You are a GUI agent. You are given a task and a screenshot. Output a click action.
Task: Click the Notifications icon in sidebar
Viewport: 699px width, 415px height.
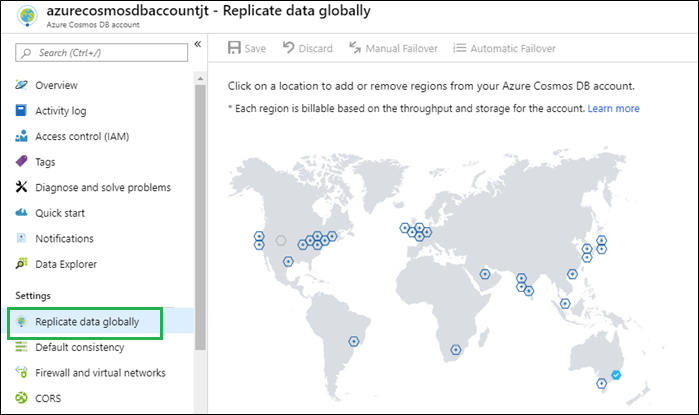tap(21, 238)
